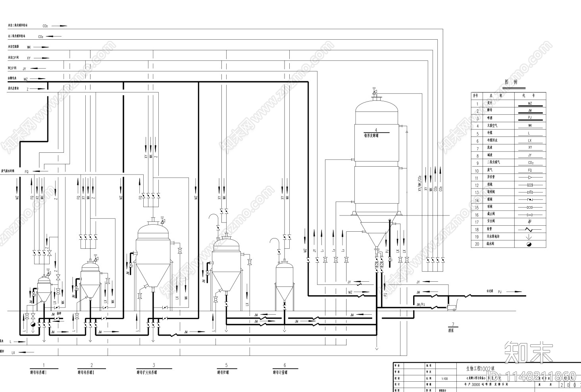Select the ball valve symbol in legend row 15
This screenshot has height=392, width=581.
(530, 207)
